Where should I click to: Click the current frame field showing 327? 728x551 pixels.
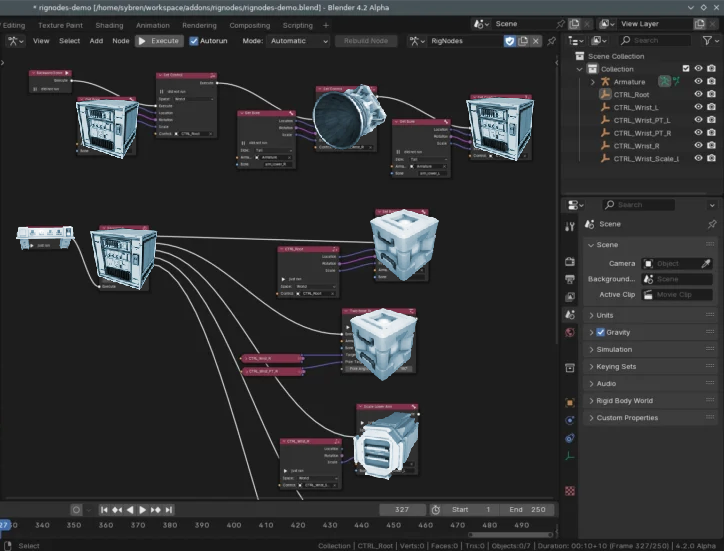402,510
